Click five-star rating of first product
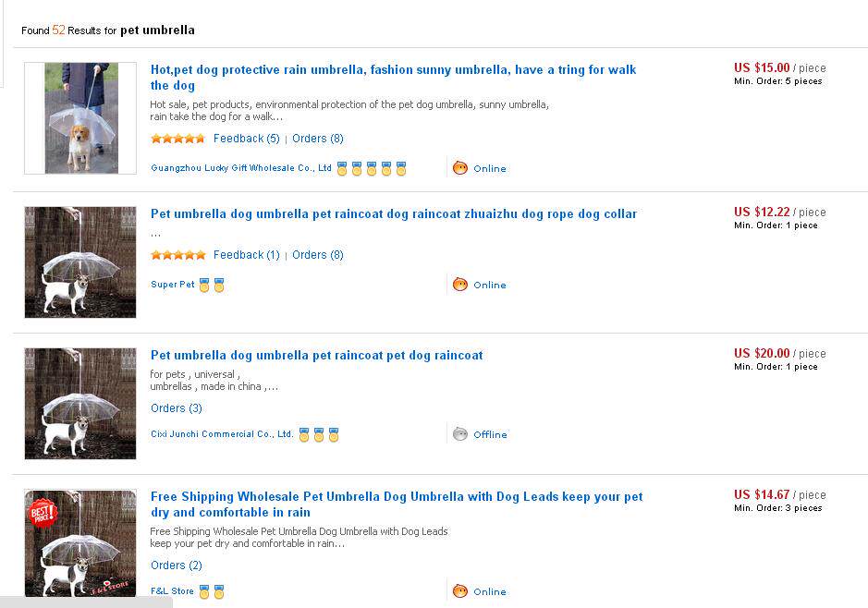Screen dimensions: 868x608 click(177, 139)
